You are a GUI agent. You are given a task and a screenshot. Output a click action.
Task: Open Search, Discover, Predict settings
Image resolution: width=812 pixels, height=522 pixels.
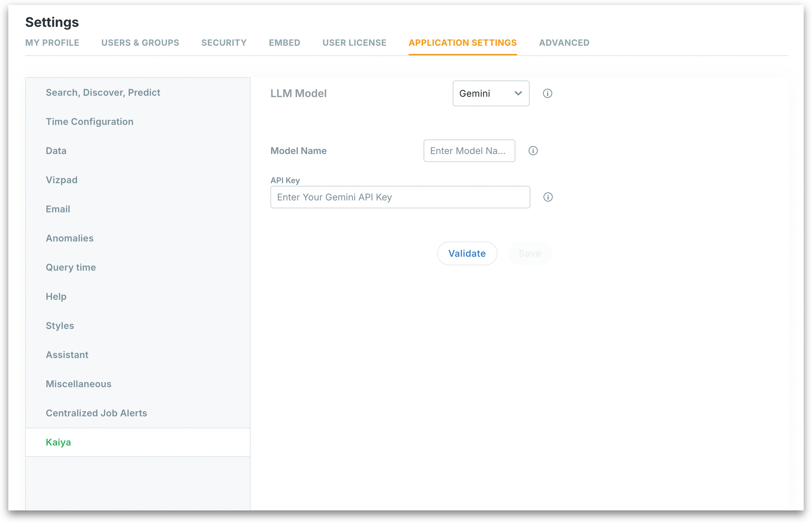pyautogui.click(x=103, y=92)
